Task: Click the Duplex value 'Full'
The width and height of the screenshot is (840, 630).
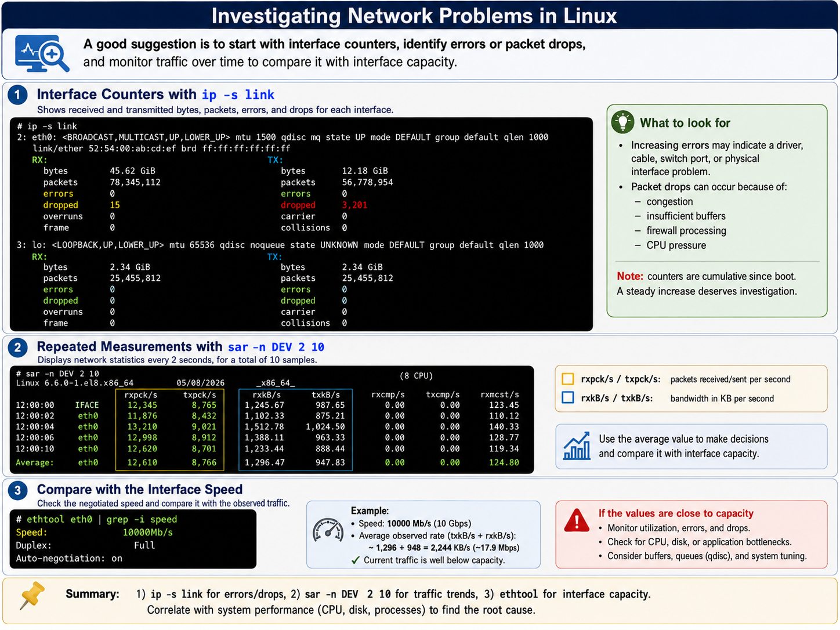Action: (x=144, y=546)
